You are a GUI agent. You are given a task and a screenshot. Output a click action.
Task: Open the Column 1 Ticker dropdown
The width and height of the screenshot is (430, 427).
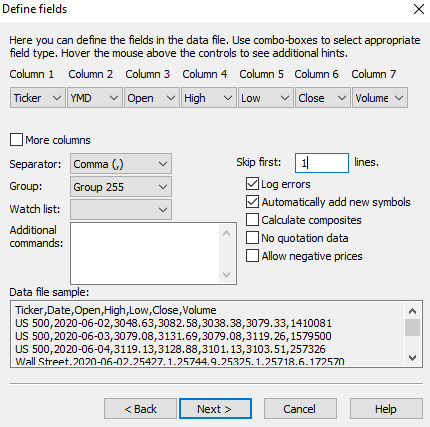[x=38, y=98]
